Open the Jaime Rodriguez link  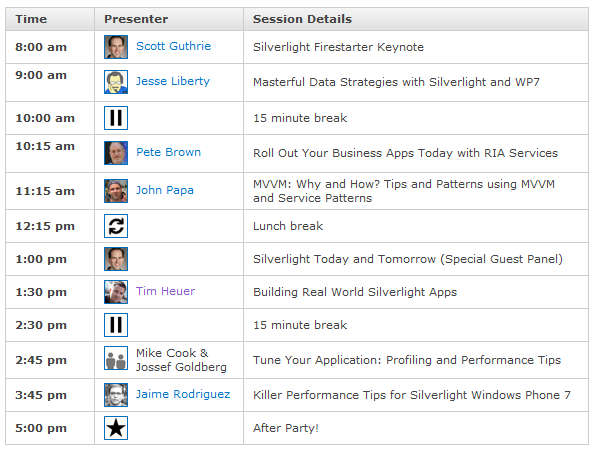[x=183, y=394]
